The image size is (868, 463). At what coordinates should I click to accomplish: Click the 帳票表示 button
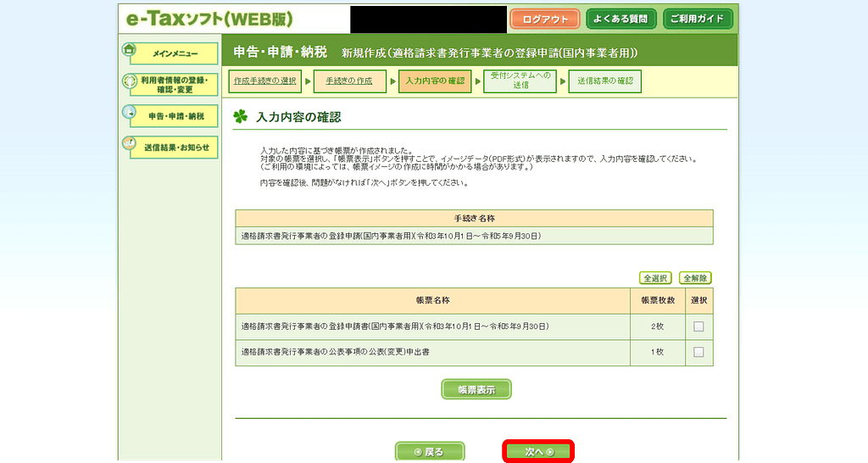point(476,389)
